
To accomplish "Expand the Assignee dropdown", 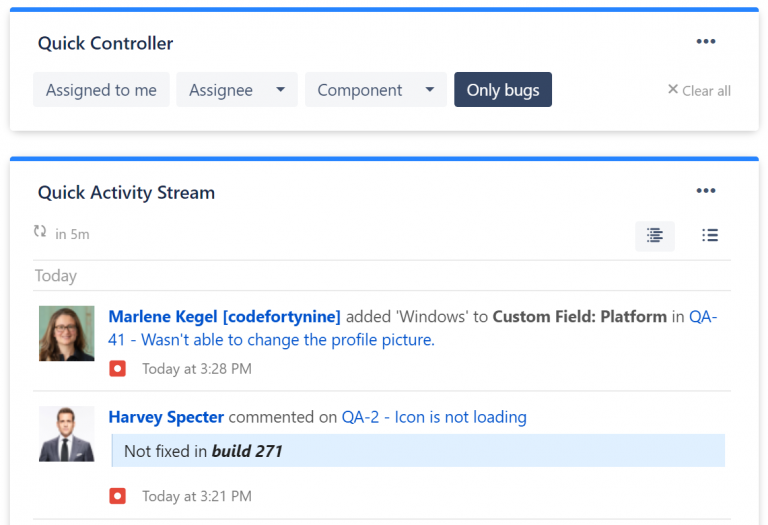I will 236,90.
